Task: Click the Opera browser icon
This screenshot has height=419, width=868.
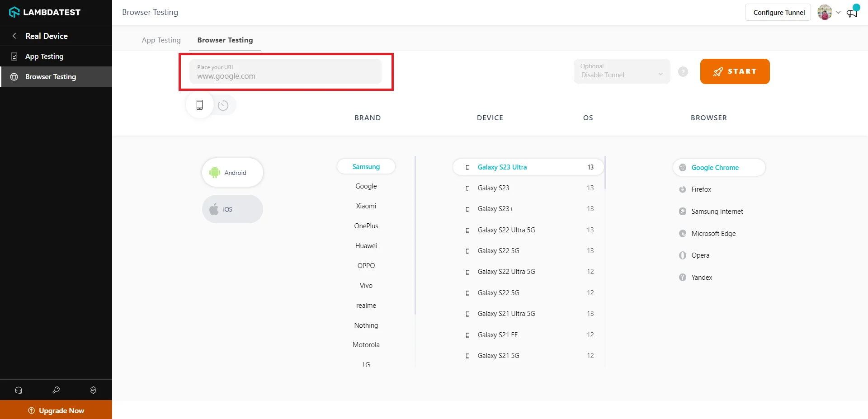Action: tap(683, 255)
